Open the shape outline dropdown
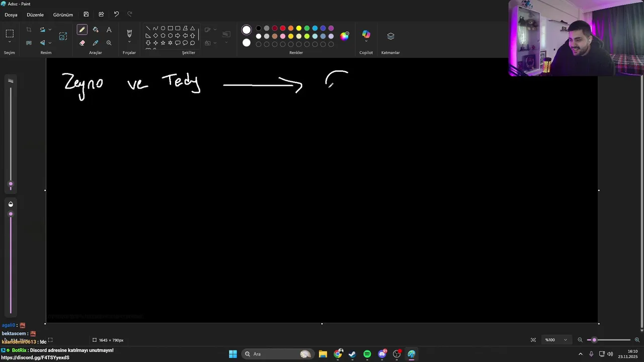 (211, 30)
